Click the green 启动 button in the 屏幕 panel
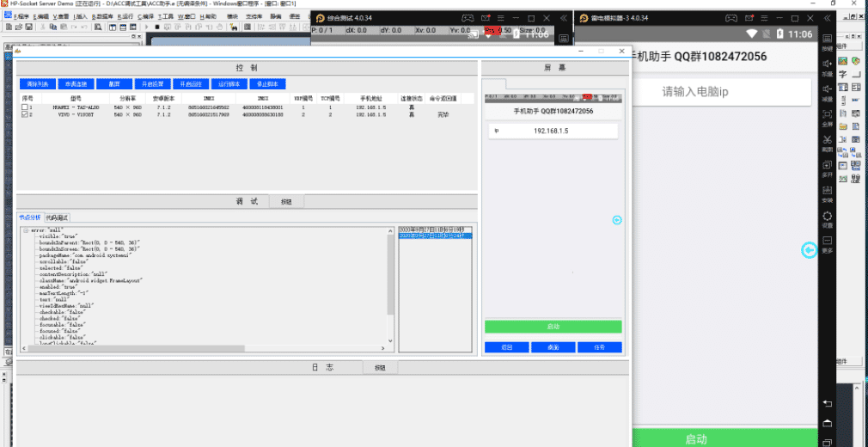Viewport: 868px width, 447px height. coord(553,327)
